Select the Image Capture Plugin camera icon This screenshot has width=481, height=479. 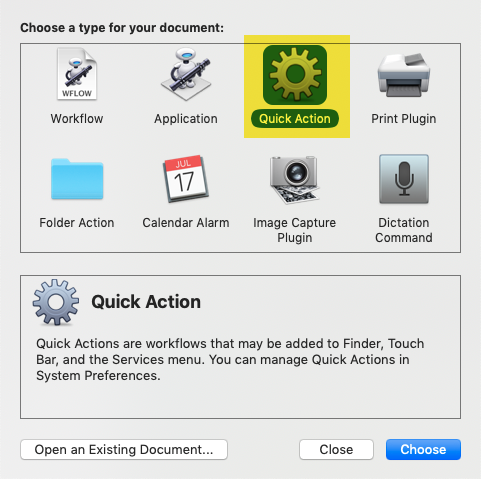[x=295, y=179]
